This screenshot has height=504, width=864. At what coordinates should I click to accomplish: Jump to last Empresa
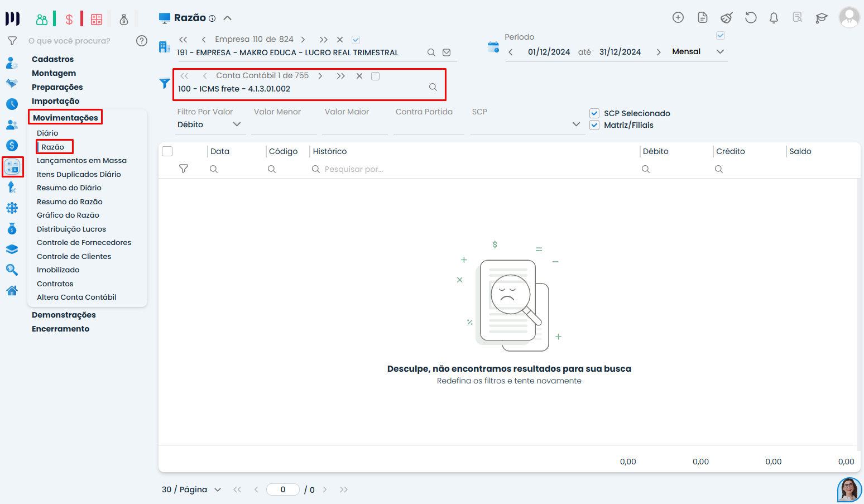pyautogui.click(x=324, y=40)
